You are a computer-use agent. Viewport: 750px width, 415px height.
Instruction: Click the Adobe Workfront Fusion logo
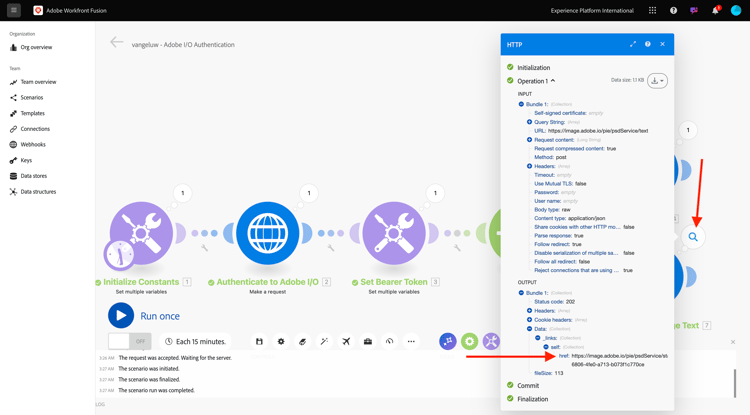point(38,10)
